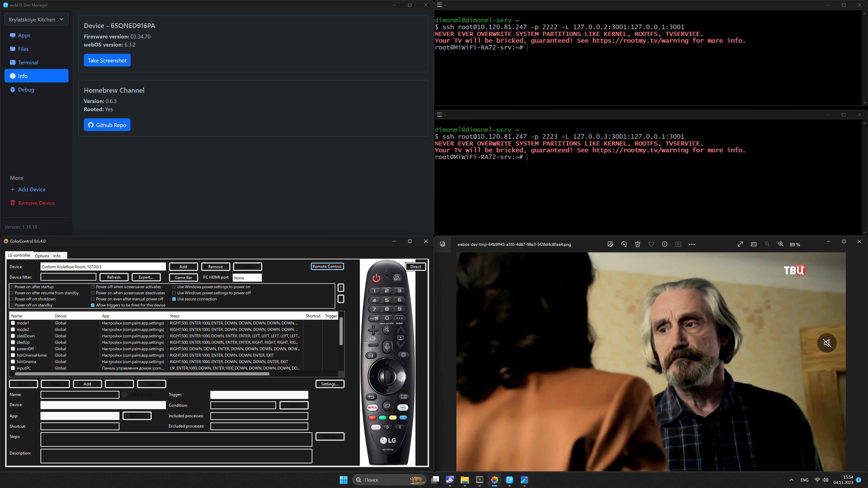The image size is (868, 488).
Task: Click the home button on remote
Action: (371, 355)
